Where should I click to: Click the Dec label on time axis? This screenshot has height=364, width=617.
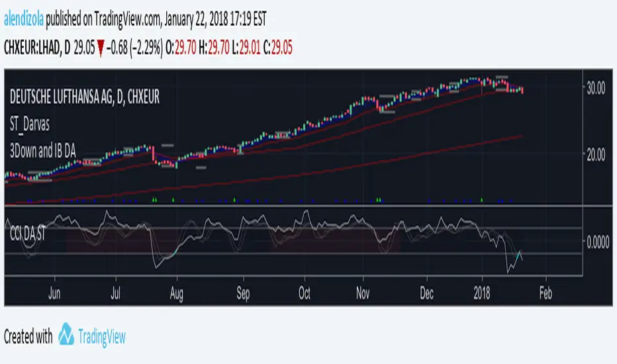[426, 293]
